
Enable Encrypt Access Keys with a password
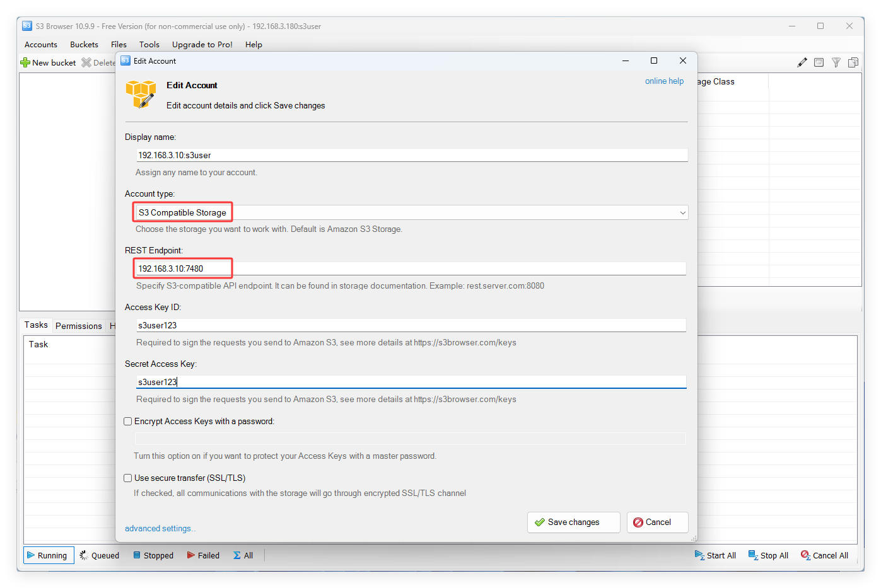pos(128,422)
